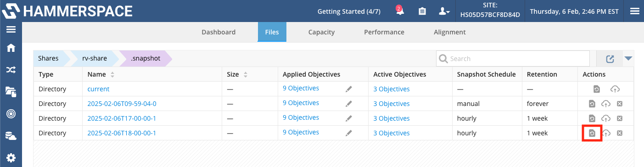Switch to the Capacity tab
Viewport: 644px width, 167px height.
click(x=321, y=32)
